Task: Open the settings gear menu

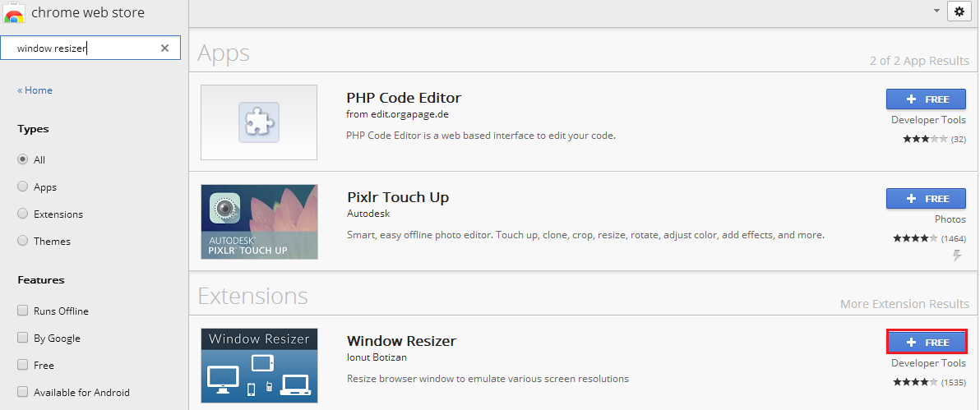Action: (959, 12)
